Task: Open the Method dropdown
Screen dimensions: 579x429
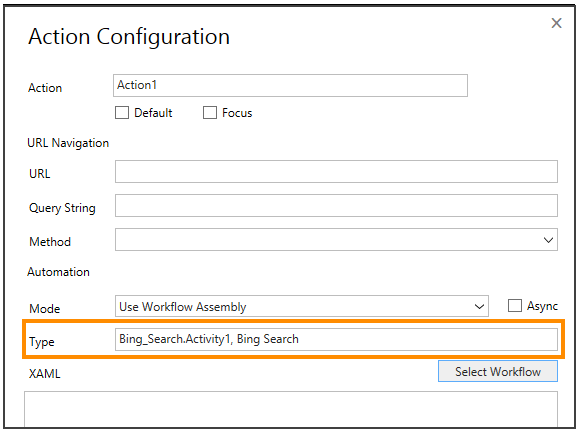Action: [x=336, y=239]
